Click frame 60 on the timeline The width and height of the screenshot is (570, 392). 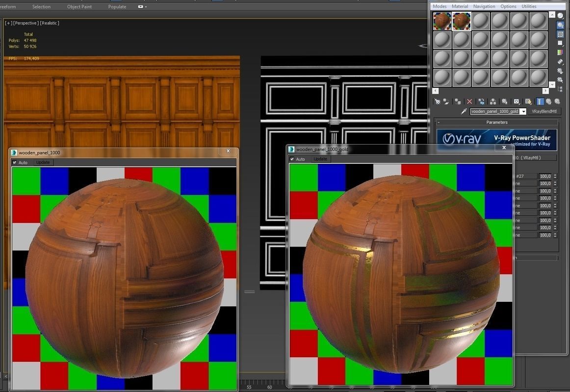tap(269, 387)
